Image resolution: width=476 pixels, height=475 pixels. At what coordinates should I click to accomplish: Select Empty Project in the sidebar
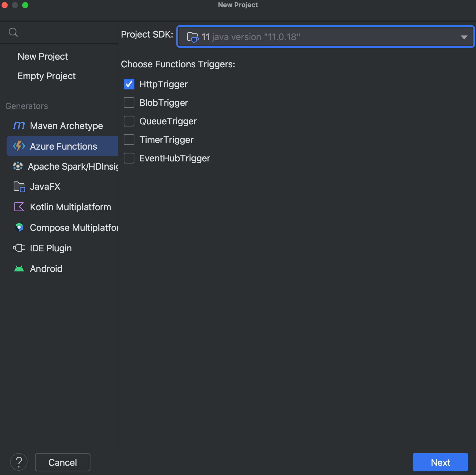(x=46, y=76)
